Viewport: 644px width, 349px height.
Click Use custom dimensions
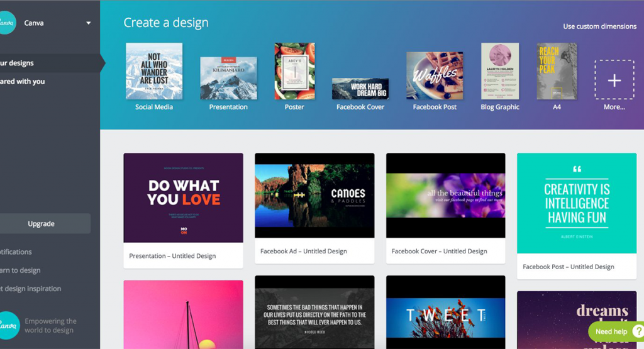click(x=599, y=26)
